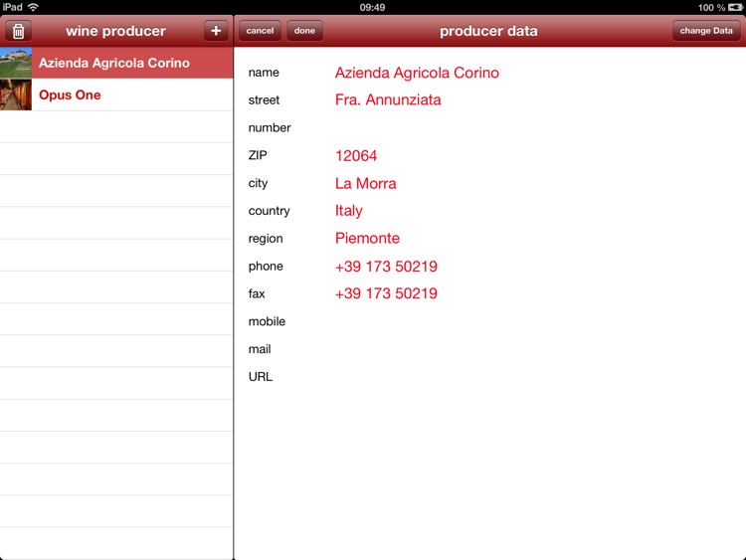Screen dimensions: 746x560
Task: Select Opus One in producer list
Action: coord(116,94)
